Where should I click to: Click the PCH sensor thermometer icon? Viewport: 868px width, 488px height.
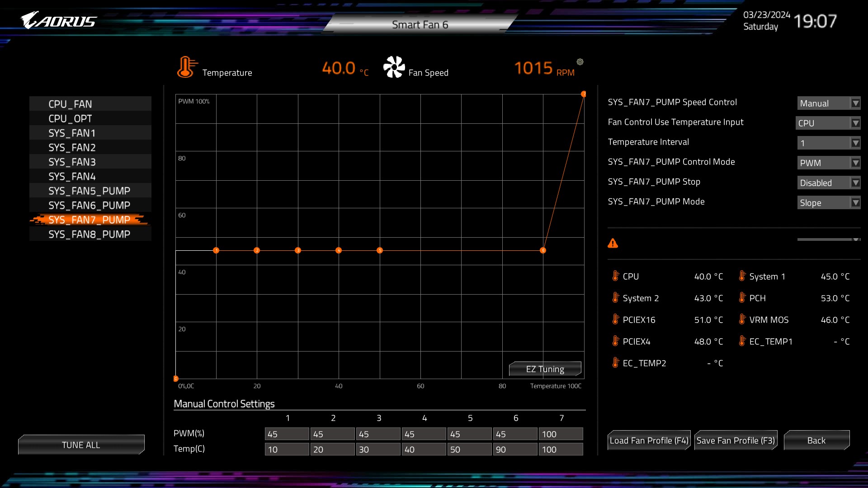pyautogui.click(x=742, y=298)
